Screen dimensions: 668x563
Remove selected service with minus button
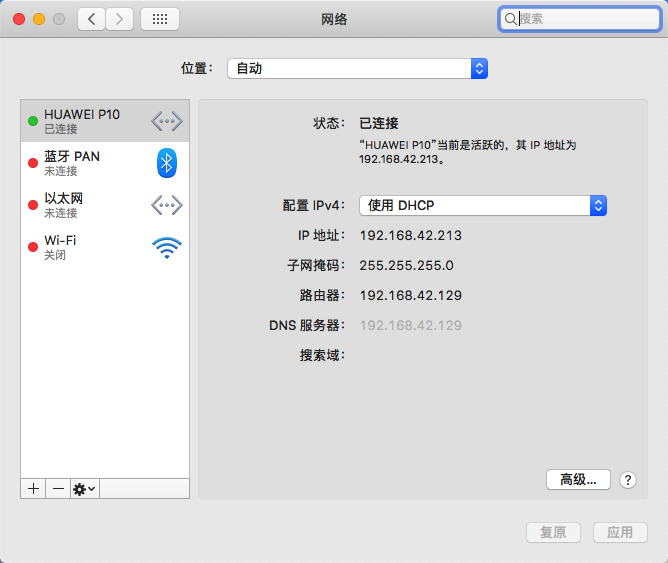pyautogui.click(x=58, y=488)
